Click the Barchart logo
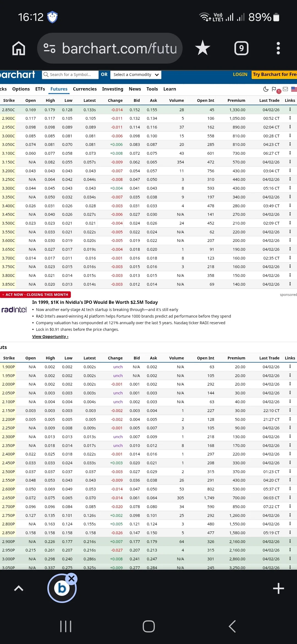 pyautogui.click(x=18, y=74)
